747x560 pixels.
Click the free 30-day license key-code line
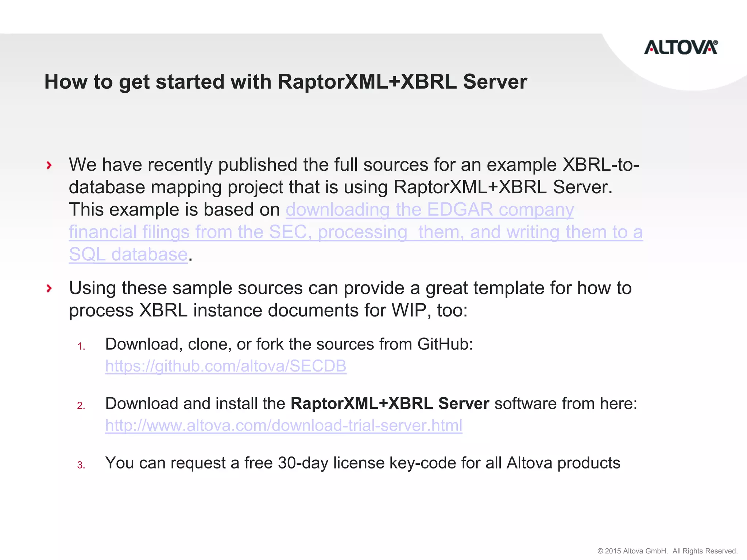362,463
